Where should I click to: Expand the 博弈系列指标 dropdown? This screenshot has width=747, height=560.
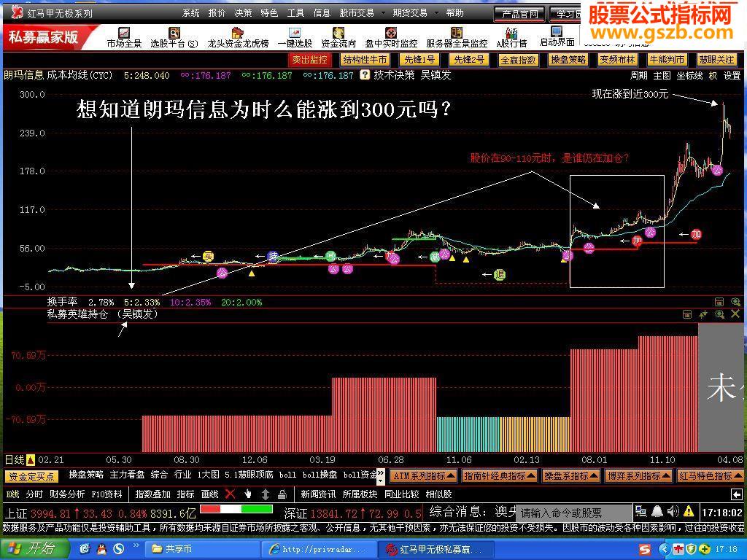tap(638, 475)
